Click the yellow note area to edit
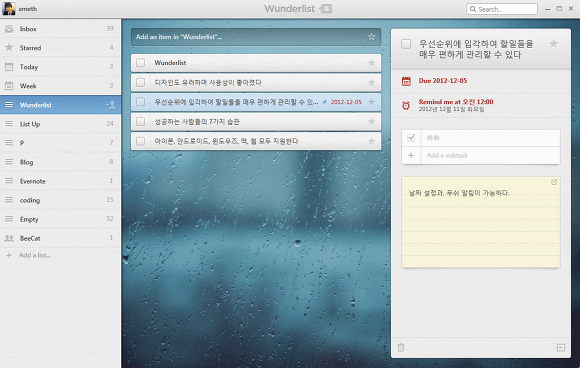The image size is (580, 368). point(480,222)
